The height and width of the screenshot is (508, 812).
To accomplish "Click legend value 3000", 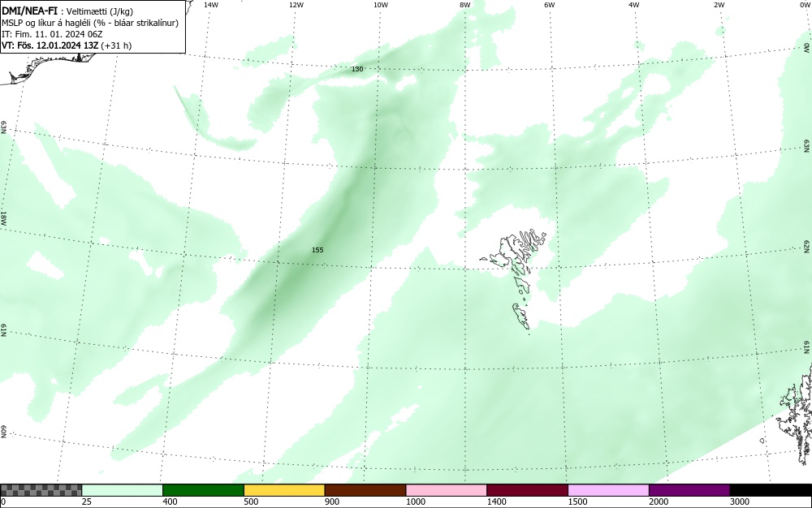I will (740, 502).
